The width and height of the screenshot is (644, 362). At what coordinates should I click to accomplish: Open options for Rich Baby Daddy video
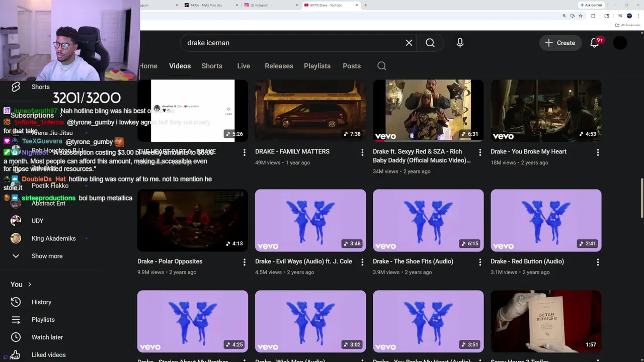pos(480,152)
